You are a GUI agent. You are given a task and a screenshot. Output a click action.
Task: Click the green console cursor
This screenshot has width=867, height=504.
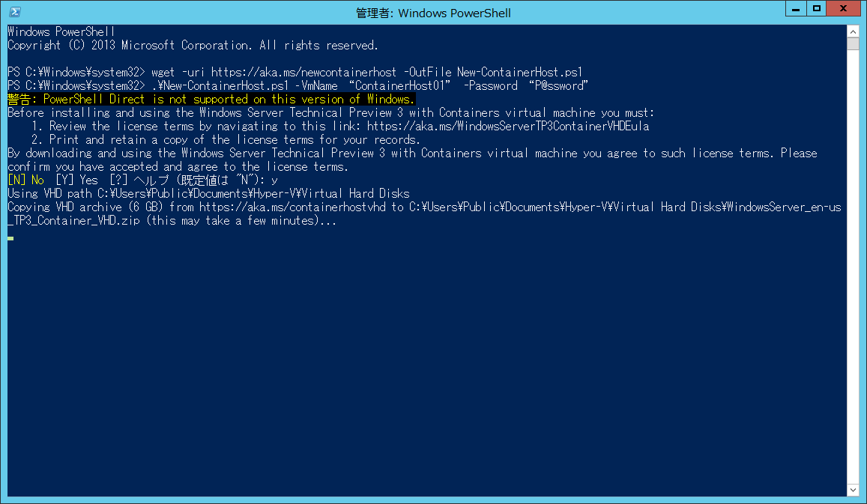coord(10,238)
